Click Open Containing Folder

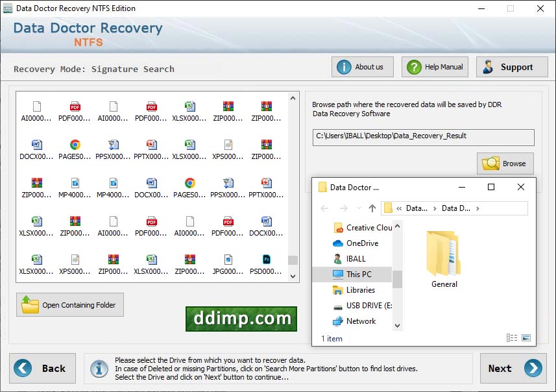point(69,304)
